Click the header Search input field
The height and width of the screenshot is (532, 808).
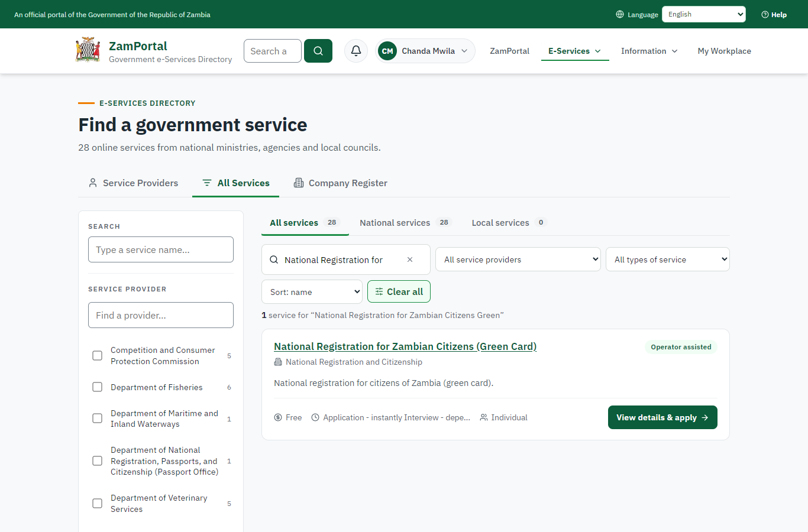click(x=273, y=51)
